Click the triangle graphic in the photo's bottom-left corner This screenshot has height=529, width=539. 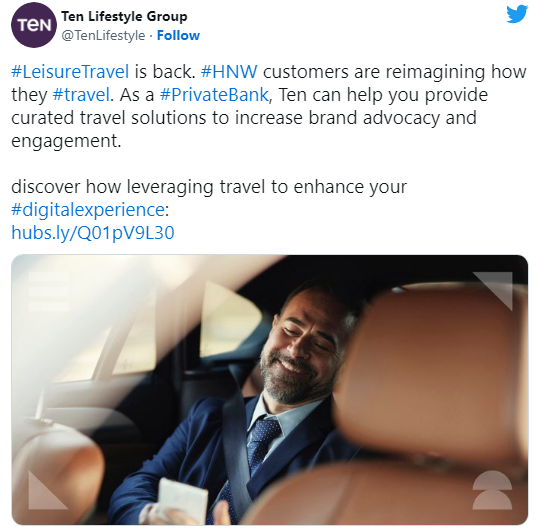click(x=47, y=490)
